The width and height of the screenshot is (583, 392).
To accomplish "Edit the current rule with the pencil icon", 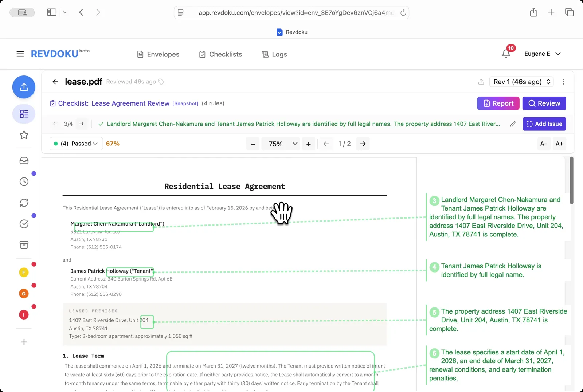I will tap(513, 124).
